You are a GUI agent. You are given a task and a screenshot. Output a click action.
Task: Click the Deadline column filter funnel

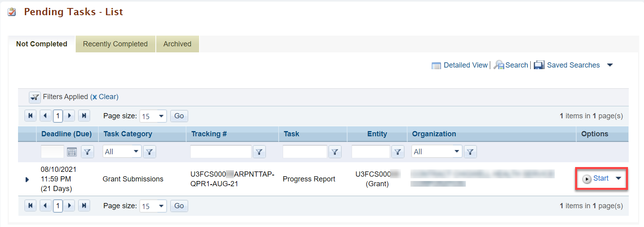[x=87, y=152]
